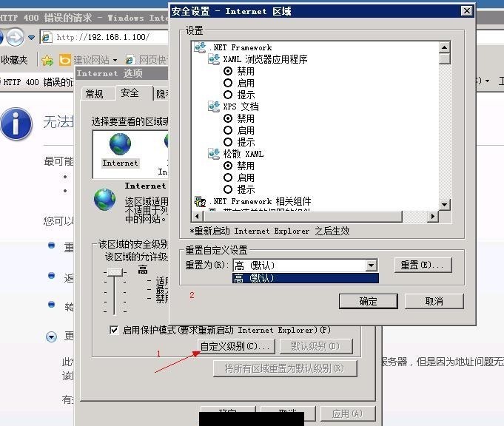Open the 收藏夹 favorites button
The width and height of the screenshot is (504, 426).
point(14,60)
